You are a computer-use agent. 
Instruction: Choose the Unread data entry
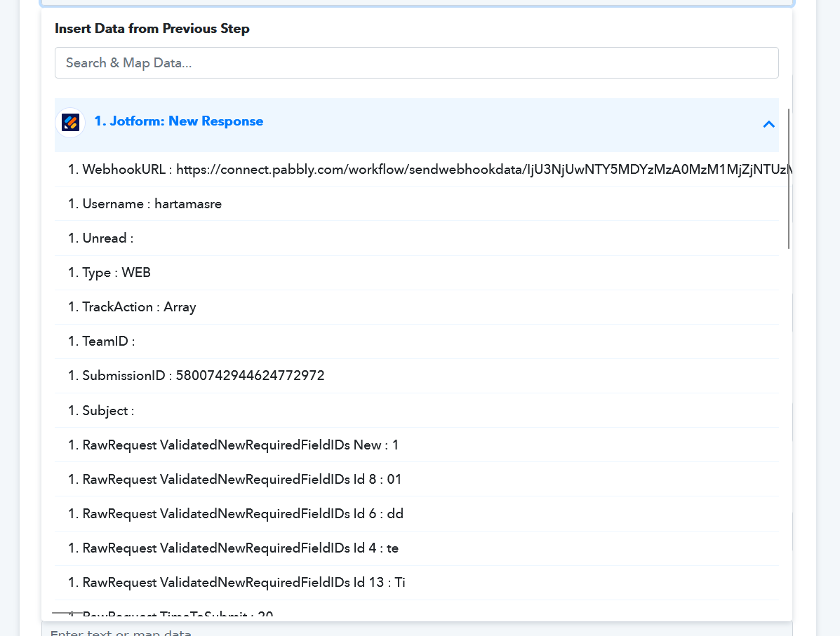(x=416, y=238)
